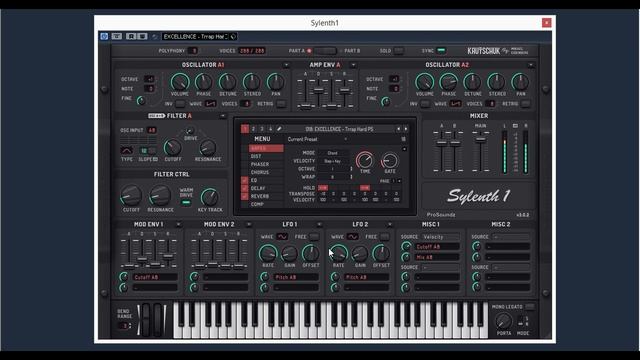Click the LFO 1 Rate knob
The image size is (640, 360).
tap(268, 253)
